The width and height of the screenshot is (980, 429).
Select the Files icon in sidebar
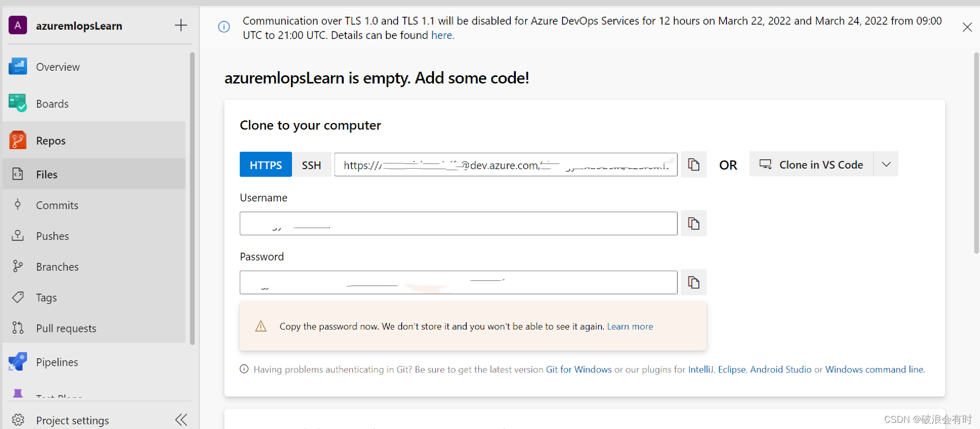(18, 174)
